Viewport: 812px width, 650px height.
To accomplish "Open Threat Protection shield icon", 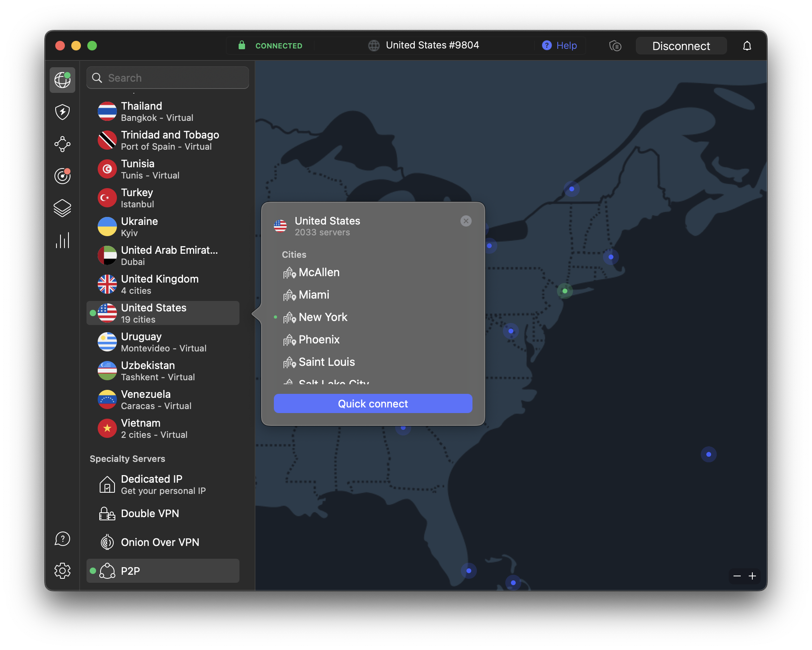I will pos(62,112).
